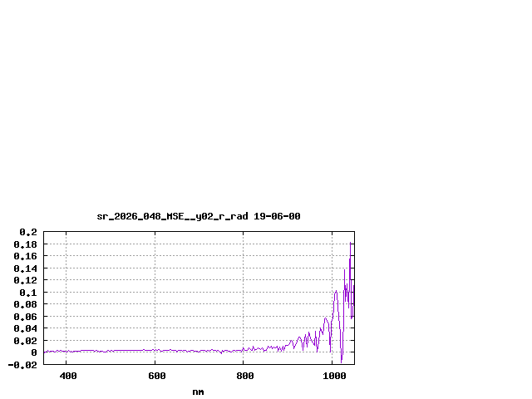Screen dimensions: 532x399
Task: Click the timestamp 19-06-00 in the title
Action: click(x=277, y=216)
